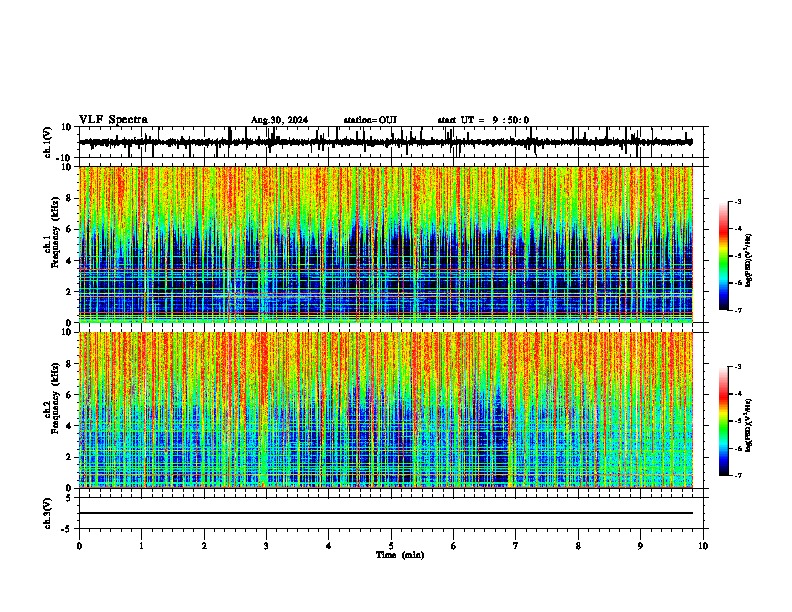
Task: Click time-axis tick label "5"
Action: (391, 546)
